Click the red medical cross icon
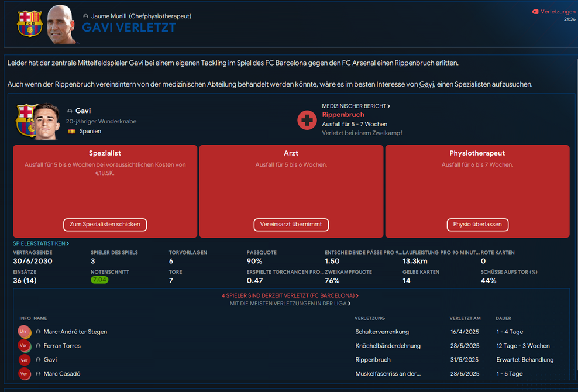The width and height of the screenshot is (578, 392). point(307,120)
